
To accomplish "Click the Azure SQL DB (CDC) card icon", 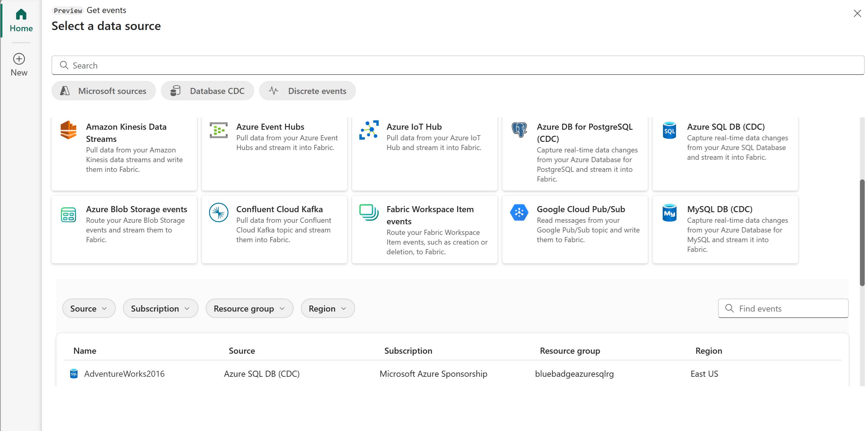I will coord(670,130).
